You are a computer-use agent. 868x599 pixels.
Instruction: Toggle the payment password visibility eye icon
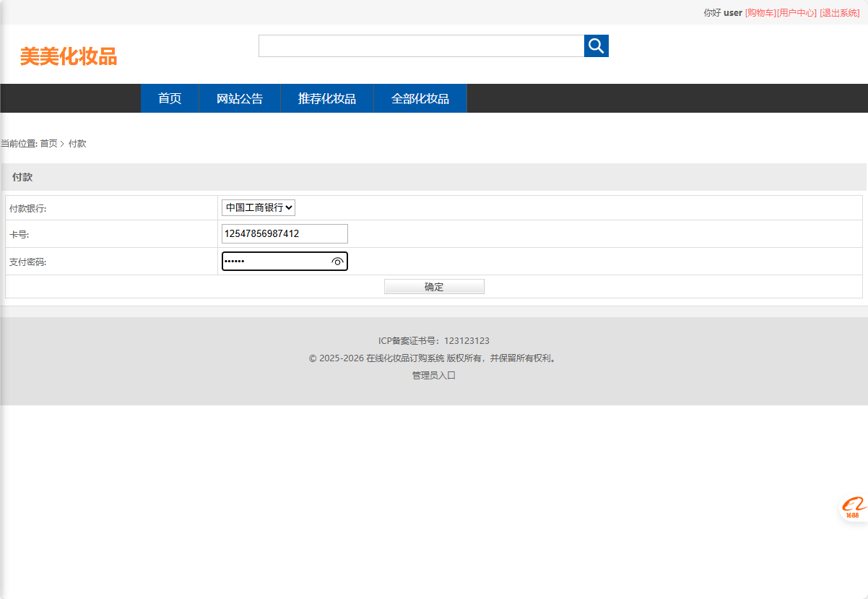click(337, 261)
